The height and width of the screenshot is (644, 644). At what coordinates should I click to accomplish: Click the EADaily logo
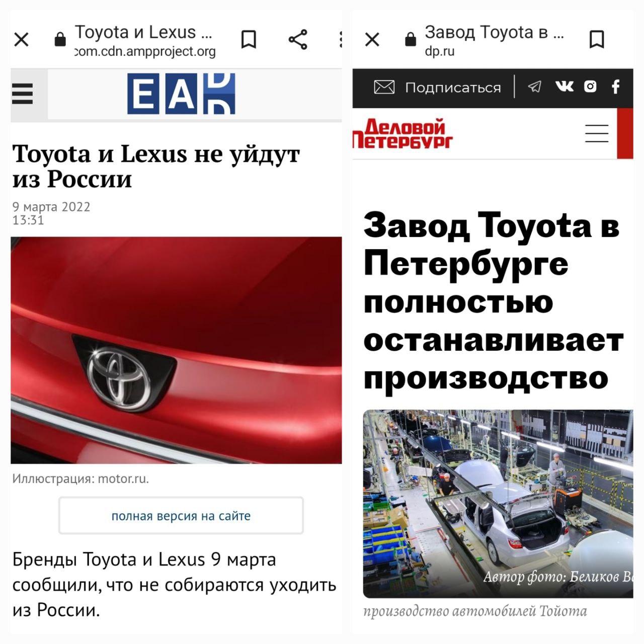click(181, 94)
